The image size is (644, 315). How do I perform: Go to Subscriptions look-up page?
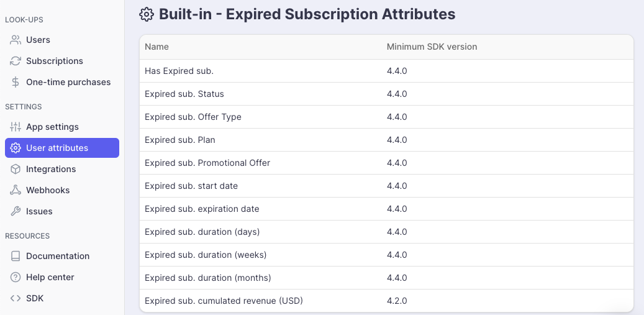(x=55, y=61)
